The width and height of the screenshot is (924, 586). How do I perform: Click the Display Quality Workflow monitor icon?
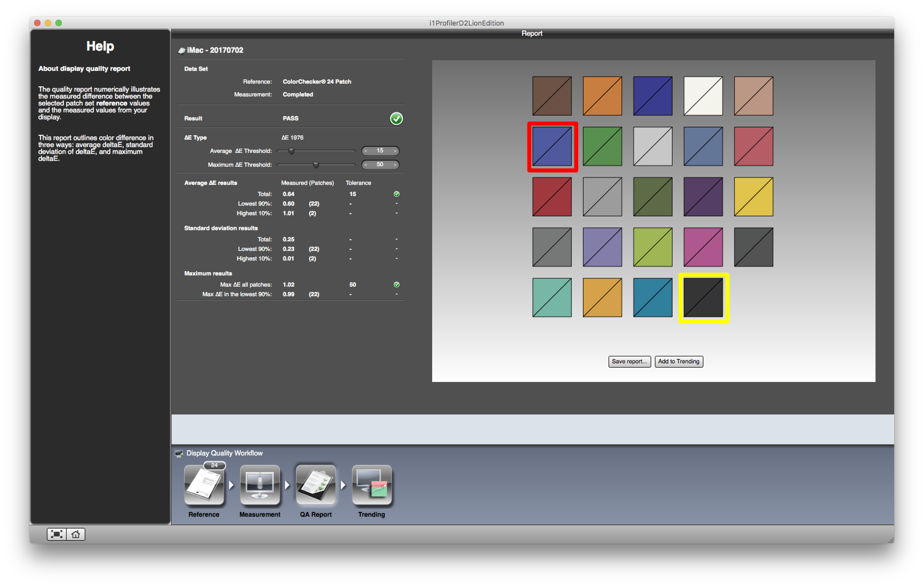[179, 453]
